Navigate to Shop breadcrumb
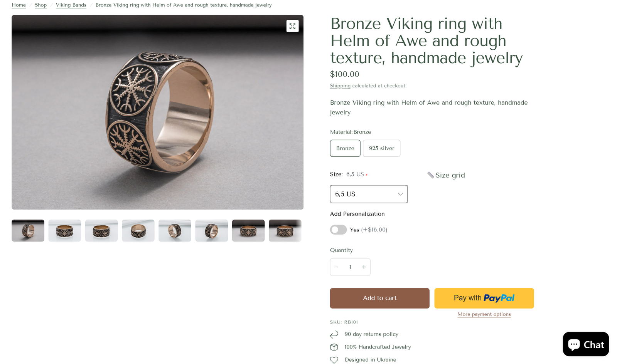This screenshot has width=617, height=364. pyautogui.click(x=41, y=5)
